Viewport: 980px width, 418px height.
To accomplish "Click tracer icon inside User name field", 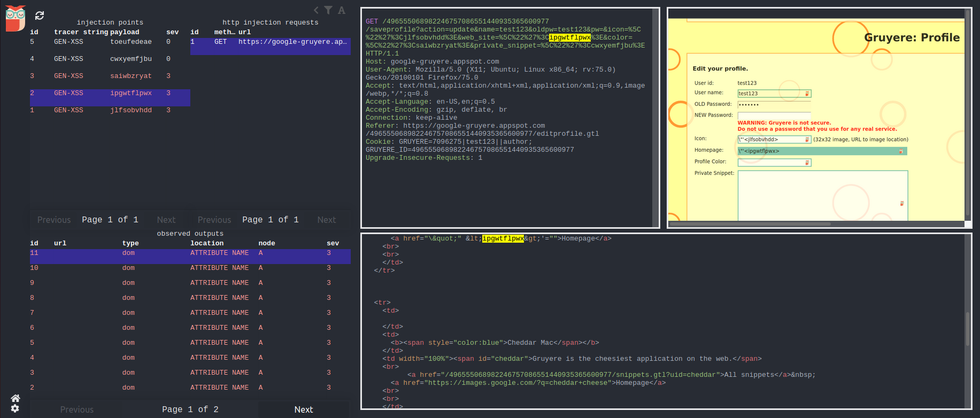I will (807, 94).
